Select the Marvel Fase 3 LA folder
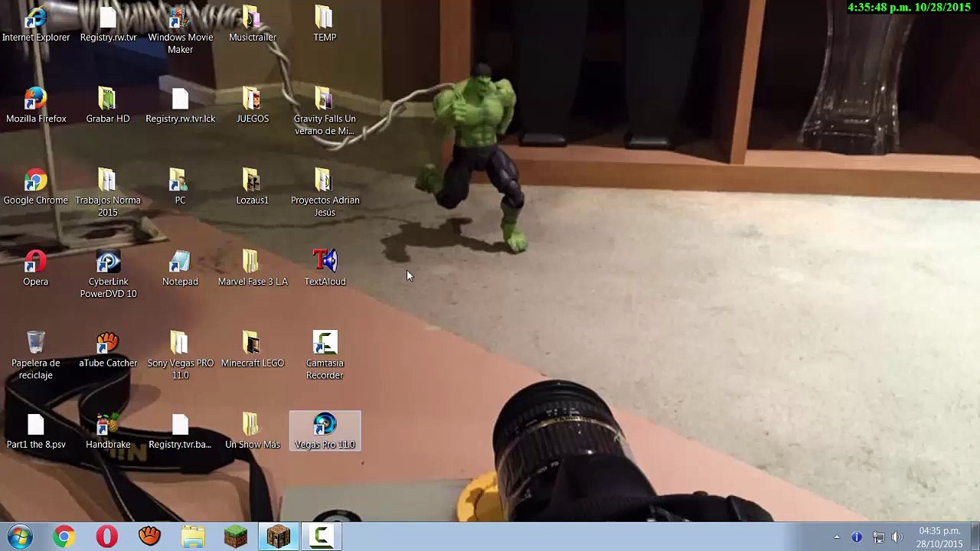Image resolution: width=980 pixels, height=551 pixels. coord(253,268)
